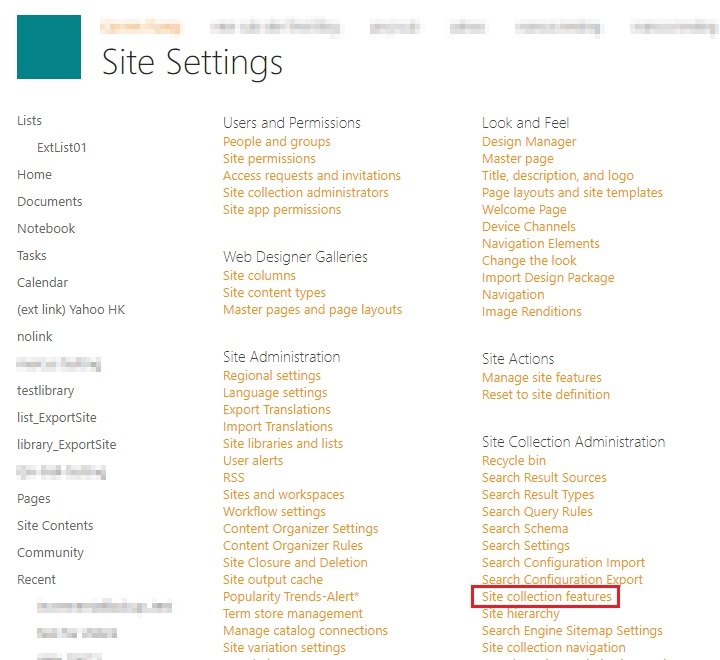Open Site collection features link

(546, 597)
